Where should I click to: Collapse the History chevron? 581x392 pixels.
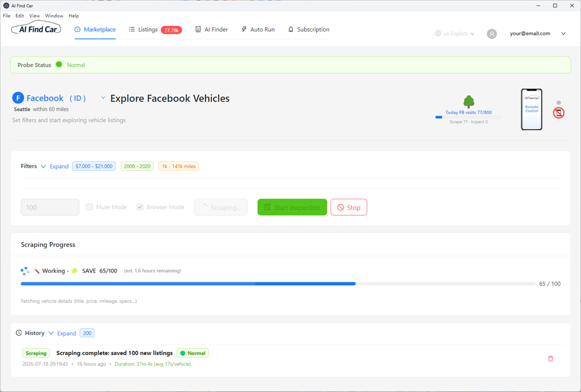pos(51,333)
